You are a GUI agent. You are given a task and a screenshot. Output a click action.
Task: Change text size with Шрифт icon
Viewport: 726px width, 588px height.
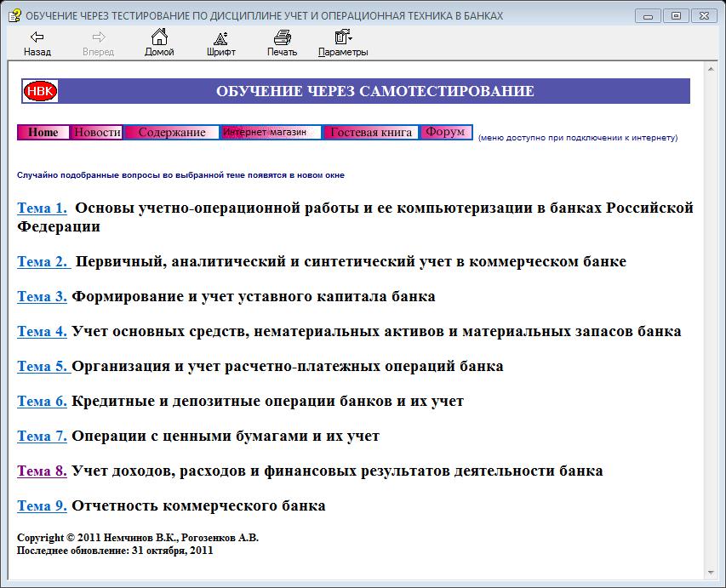(x=220, y=37)
